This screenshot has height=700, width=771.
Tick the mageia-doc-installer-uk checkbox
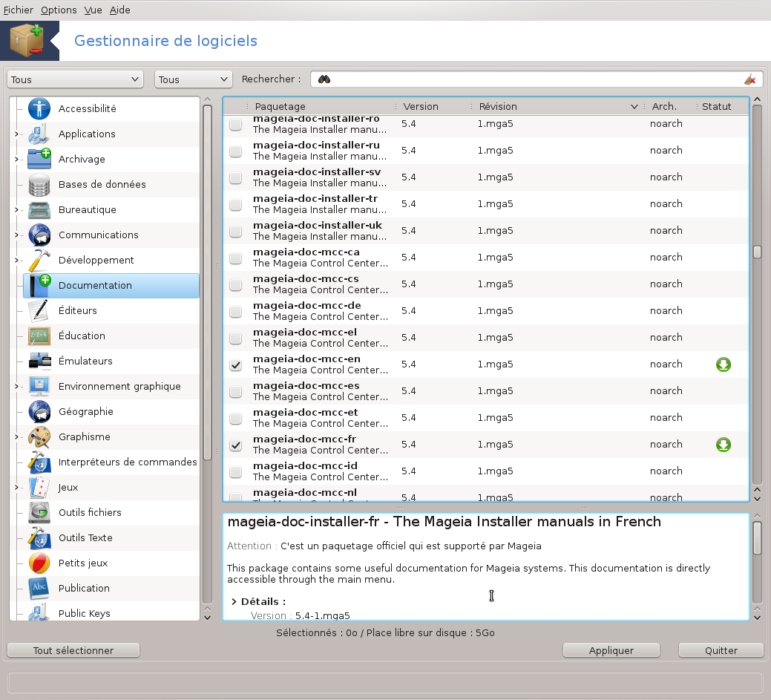[x=236, y=231]
